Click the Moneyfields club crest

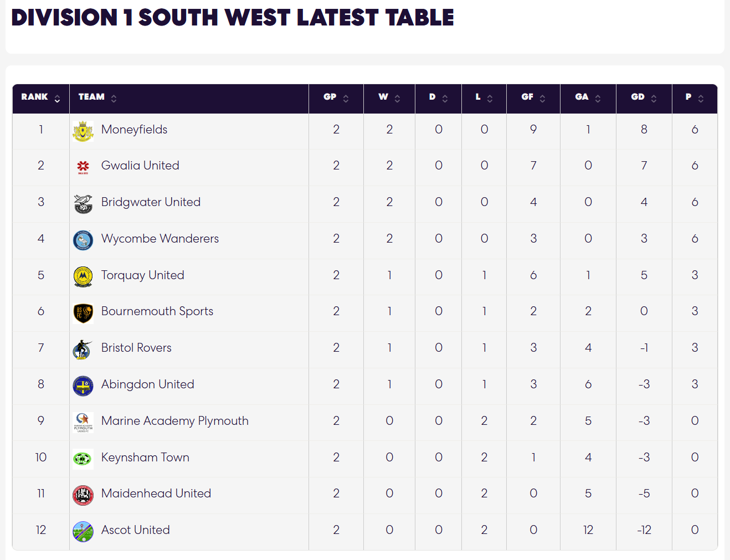click(83, 131)
